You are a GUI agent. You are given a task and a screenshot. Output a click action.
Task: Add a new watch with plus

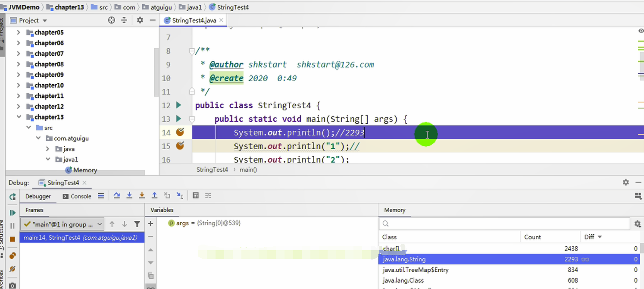click(150, 223)
